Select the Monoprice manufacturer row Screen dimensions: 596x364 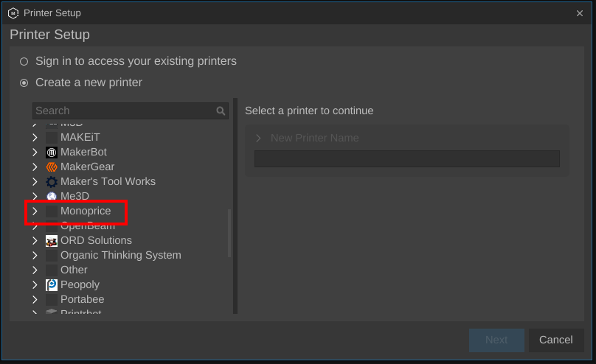[x=131, y=211]
